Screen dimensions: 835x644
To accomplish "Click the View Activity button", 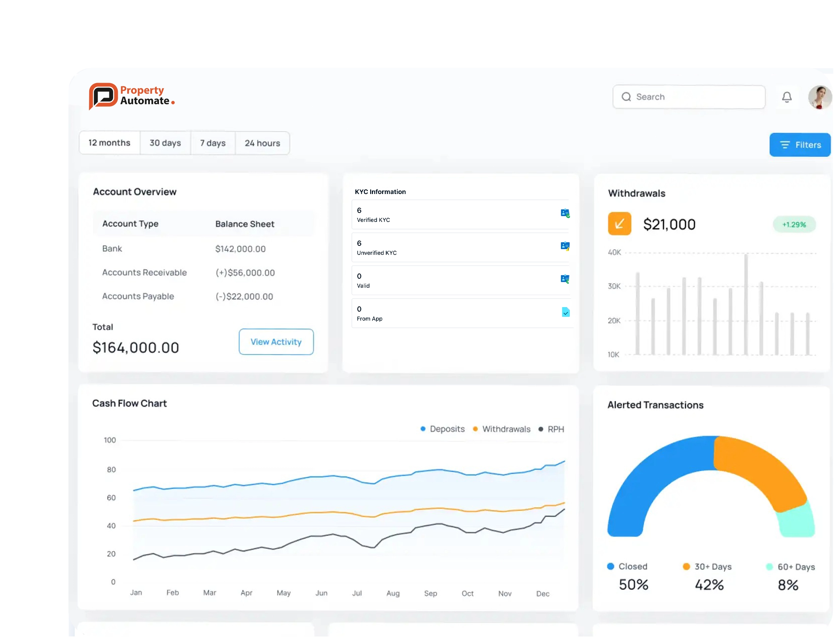I will (276, 342).
